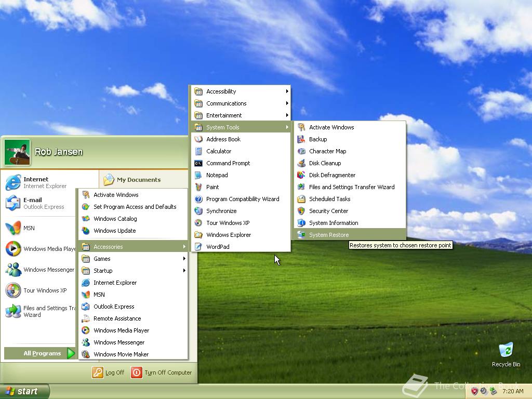Open My Documents link
The width and height of the screenshot is (532, 399).
pos(132,179)
